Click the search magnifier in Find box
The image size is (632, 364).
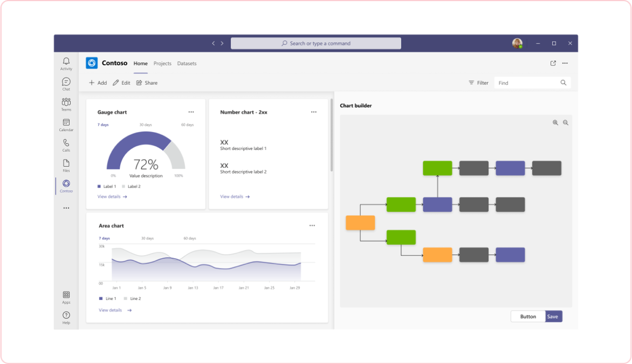pos(564,83)
